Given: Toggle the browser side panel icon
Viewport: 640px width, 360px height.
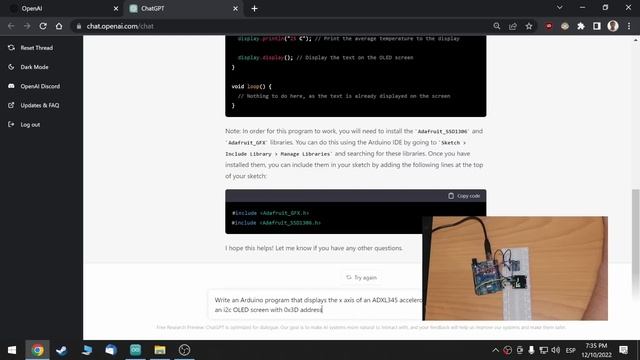Looking at the screenshot, I should coord(597,26).
